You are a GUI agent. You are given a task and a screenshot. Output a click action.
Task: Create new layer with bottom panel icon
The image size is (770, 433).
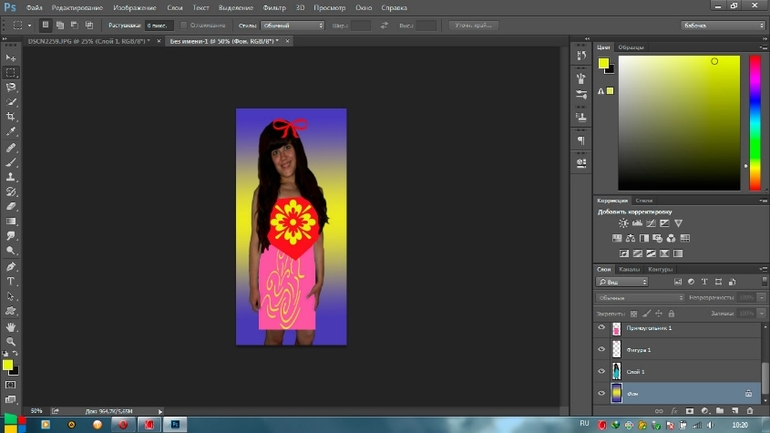click(735, 411)
